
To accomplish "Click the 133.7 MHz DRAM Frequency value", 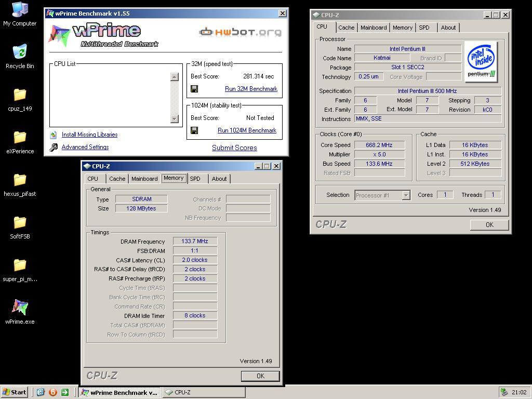I will pyautogui.click(x=195, y=241).
